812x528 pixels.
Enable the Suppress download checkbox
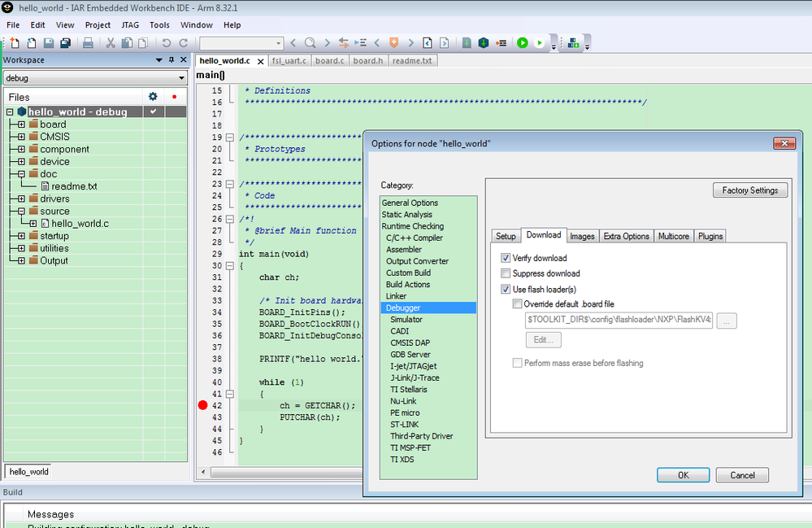(x=506, y=273)
